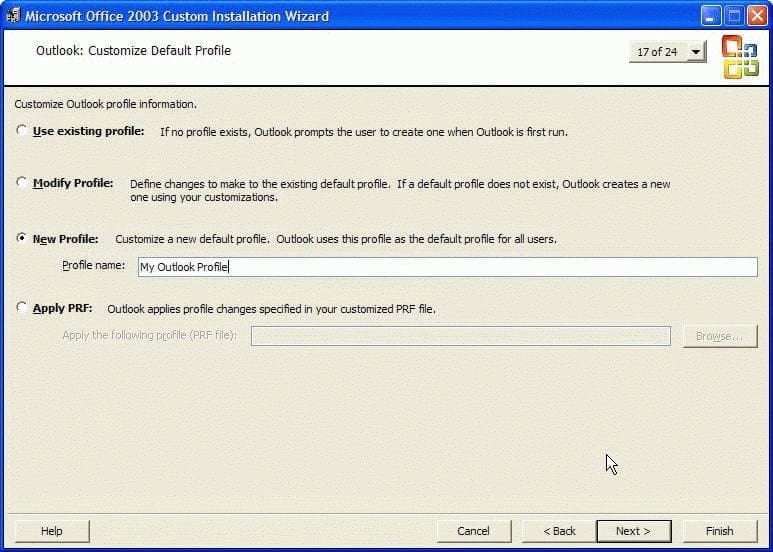Click the disabled maximize window button
The image size is (773, 552).
pyautogui.click(x=734, y=16)
